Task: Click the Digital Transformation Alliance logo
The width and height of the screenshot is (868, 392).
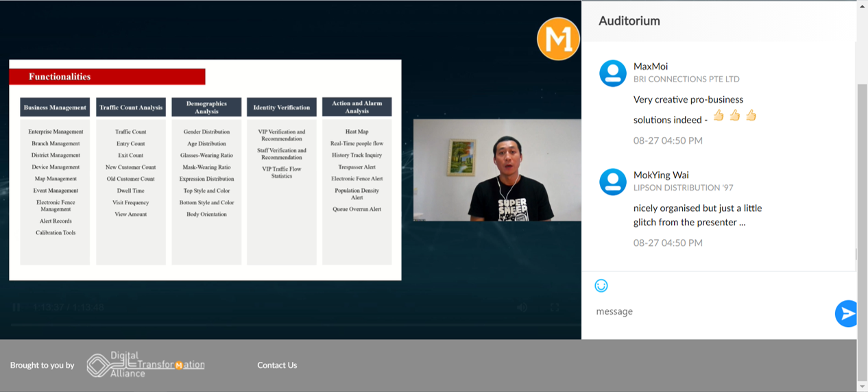Action: point(146,365)
